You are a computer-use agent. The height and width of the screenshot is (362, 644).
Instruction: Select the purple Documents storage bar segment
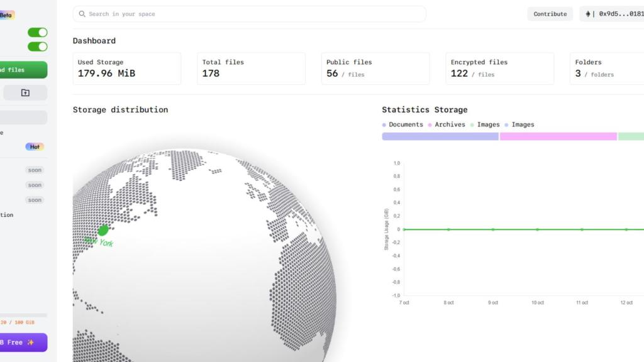tap(440, 136)
